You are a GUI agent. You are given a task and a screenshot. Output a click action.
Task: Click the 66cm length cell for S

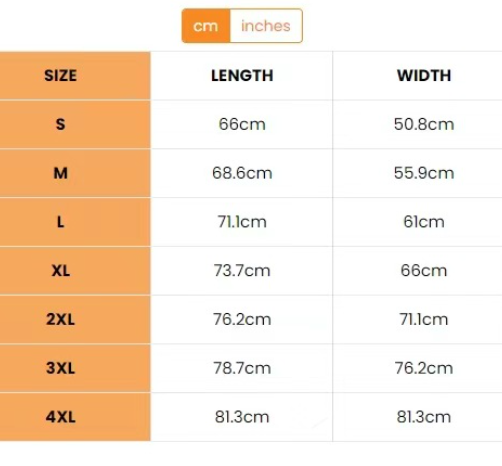pos(242,124)
